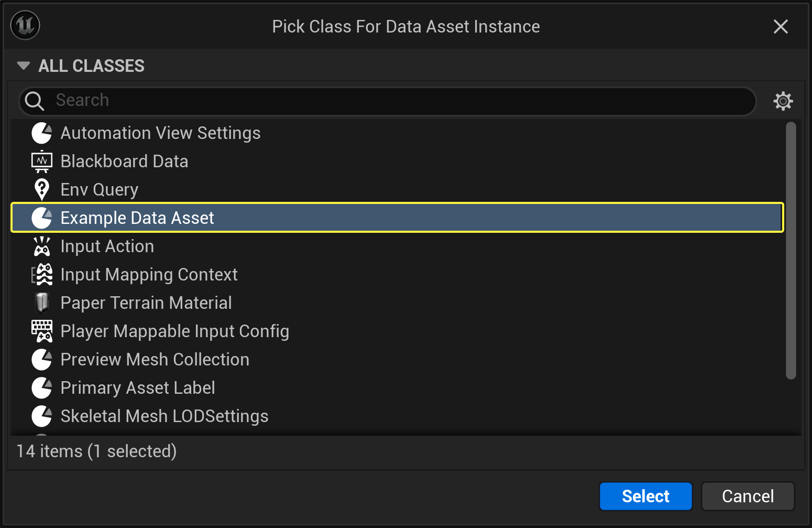The width and height of the screenshot is (812, 528).
Task: Click the Input Mapping Context icon
Action: (42, 275)
